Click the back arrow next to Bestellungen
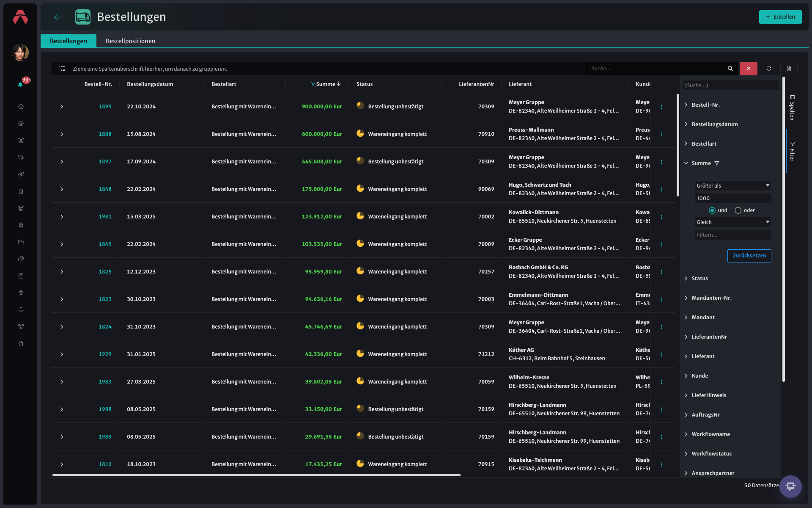 point(58,17)
